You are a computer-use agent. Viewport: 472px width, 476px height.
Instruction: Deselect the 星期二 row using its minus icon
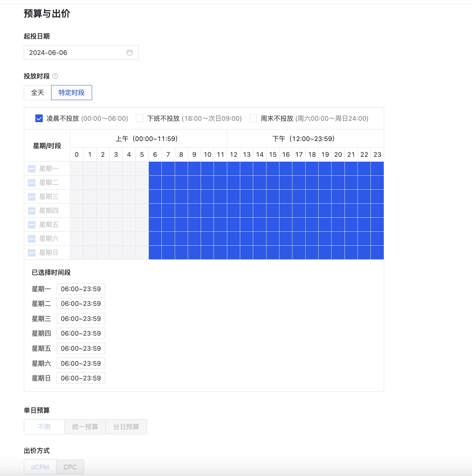click(31, 182)
